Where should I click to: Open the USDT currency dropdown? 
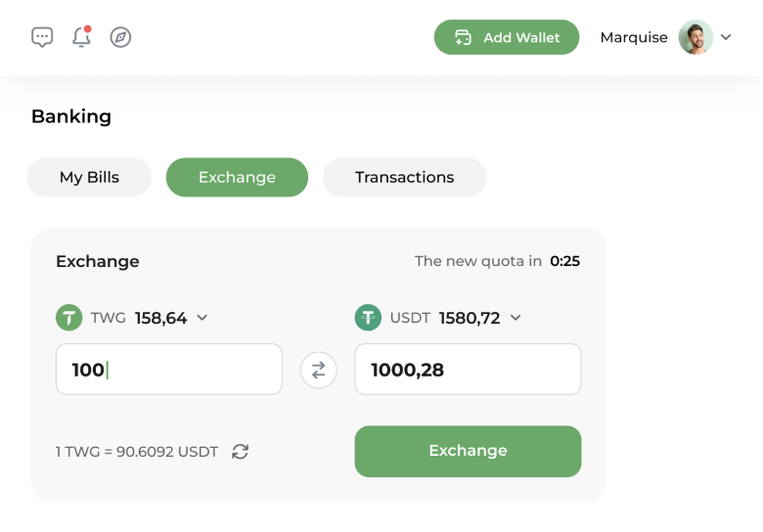(516, 318)
